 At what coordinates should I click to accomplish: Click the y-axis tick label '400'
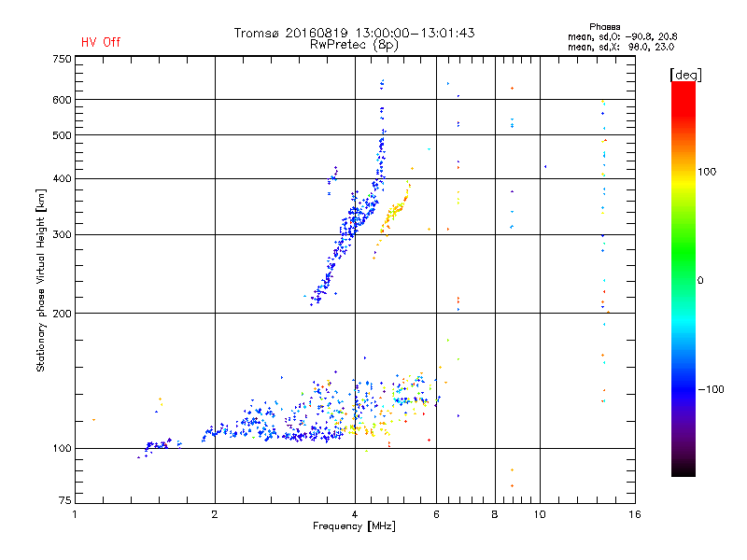click(x=62, y=178)
